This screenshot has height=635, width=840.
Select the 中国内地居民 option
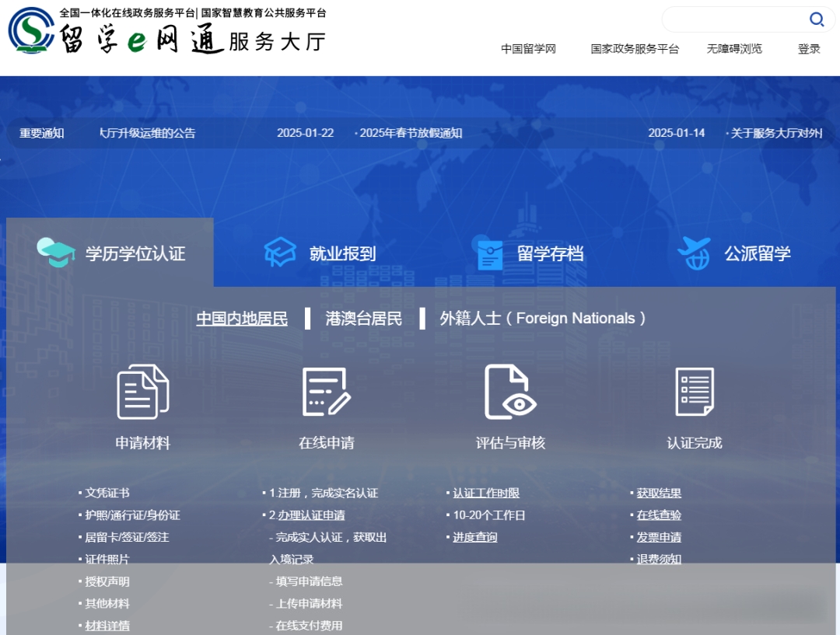click(x=241, y=318)
